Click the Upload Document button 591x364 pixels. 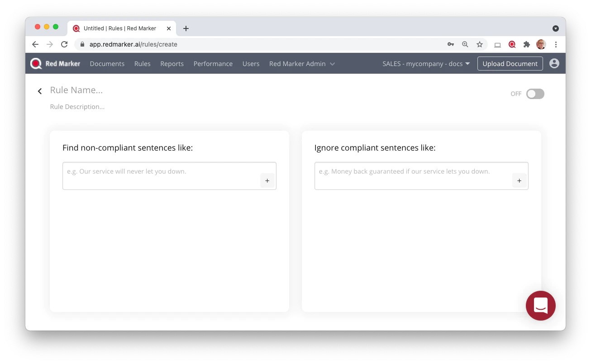[x=510, y=64]
